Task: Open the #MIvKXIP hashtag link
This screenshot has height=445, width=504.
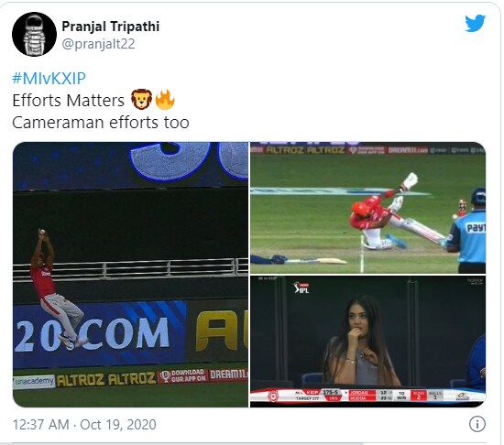Action: pos(49,79)
